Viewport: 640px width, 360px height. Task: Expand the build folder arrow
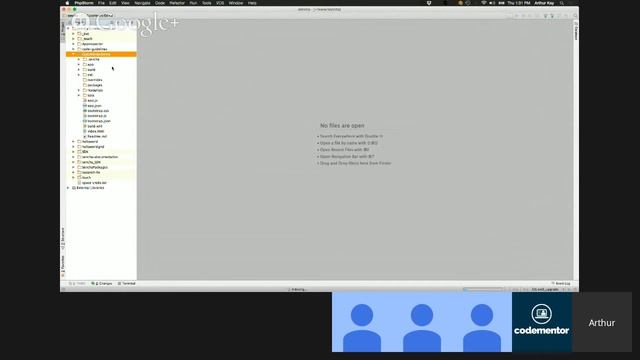pos(79,70)
